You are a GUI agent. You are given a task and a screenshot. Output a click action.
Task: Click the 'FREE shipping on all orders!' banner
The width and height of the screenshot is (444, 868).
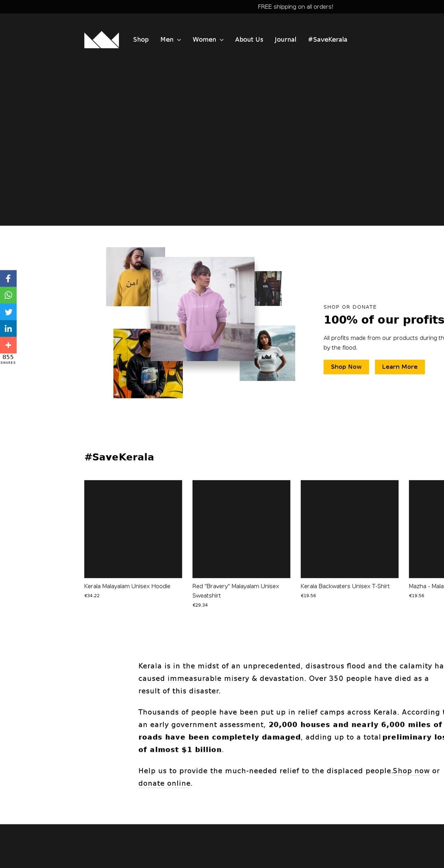pyautogui.click(x=295, y=6)
